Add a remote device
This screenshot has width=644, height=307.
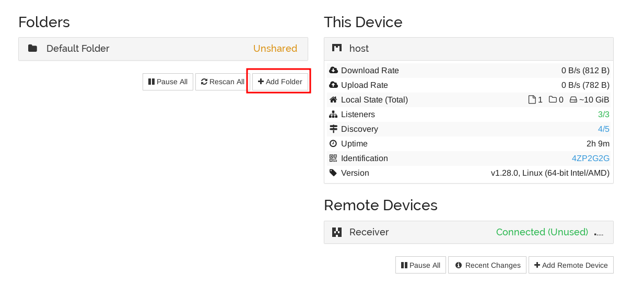[570, 265]
